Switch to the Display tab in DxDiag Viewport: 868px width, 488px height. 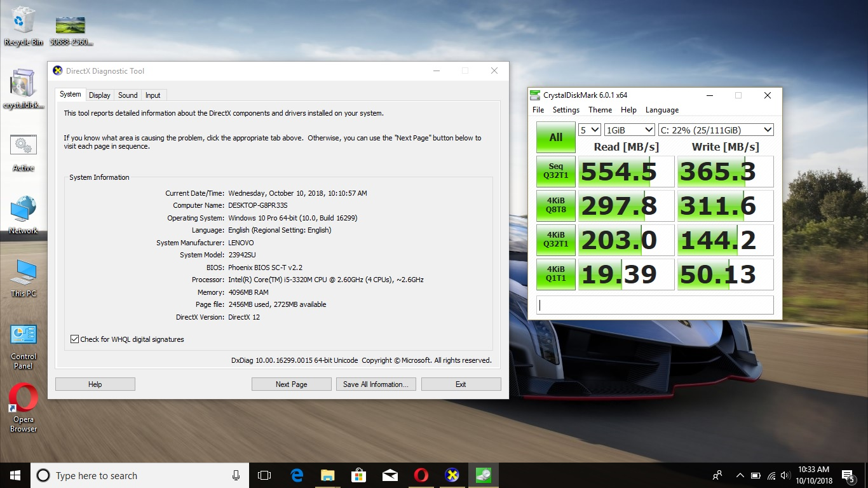coord(100,95)
